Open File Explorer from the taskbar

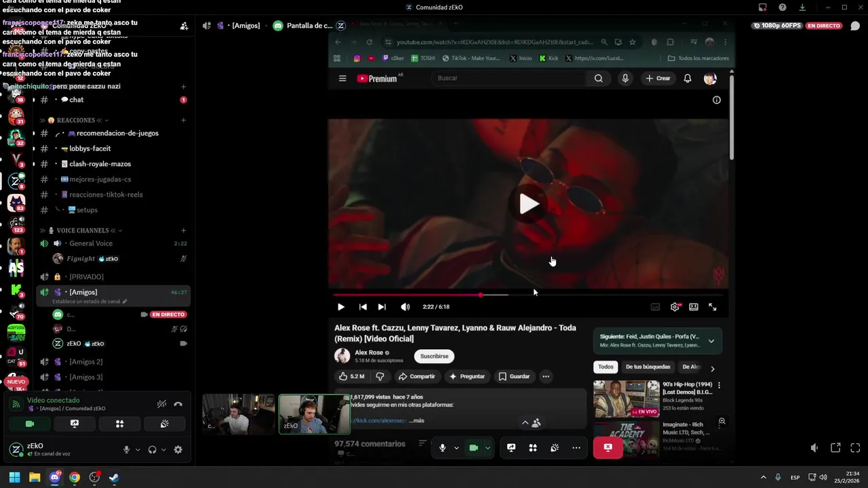[x=35, y=477]
